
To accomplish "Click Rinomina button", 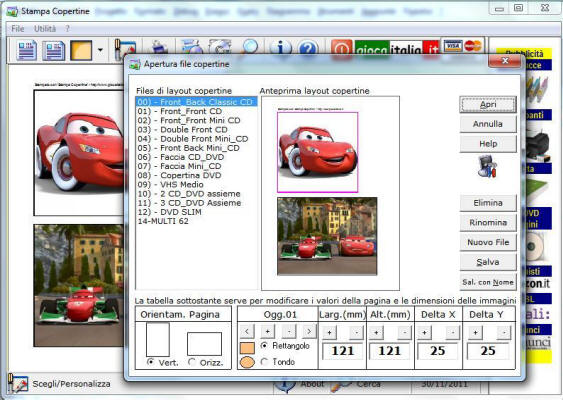I will 488,223.
